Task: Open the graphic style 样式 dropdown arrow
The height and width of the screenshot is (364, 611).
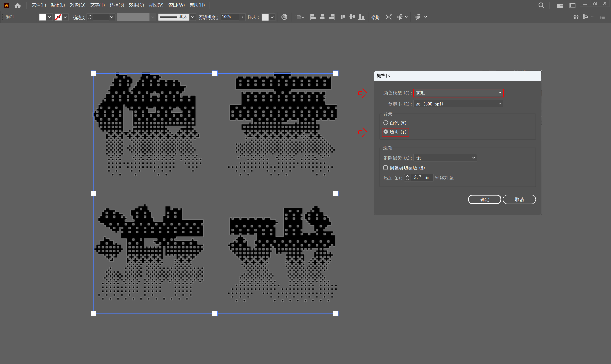Action: pyautogui.click(x=272, y=17)
